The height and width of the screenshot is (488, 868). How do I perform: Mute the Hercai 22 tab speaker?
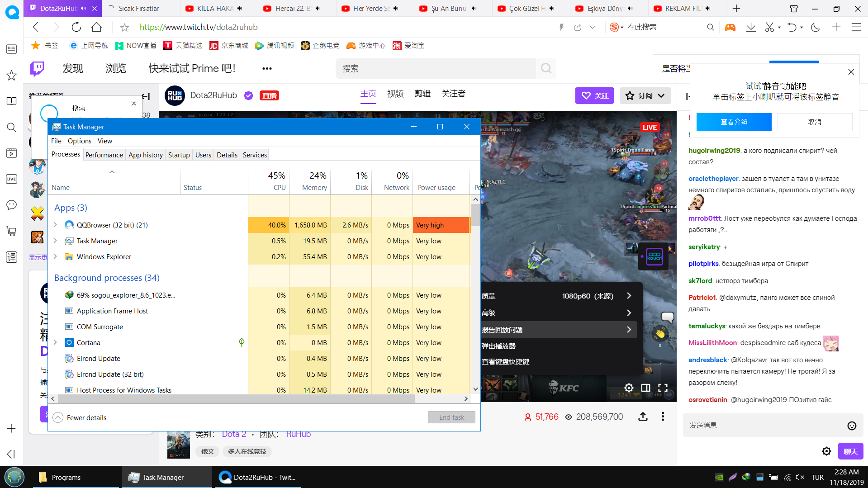coord(318,9)
